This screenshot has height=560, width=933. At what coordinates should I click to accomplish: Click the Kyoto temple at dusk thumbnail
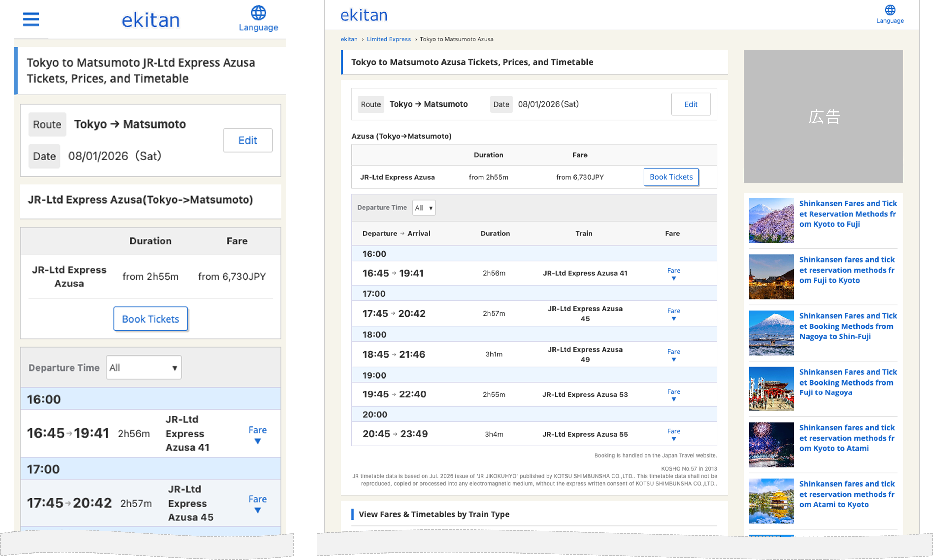(771, 277)
